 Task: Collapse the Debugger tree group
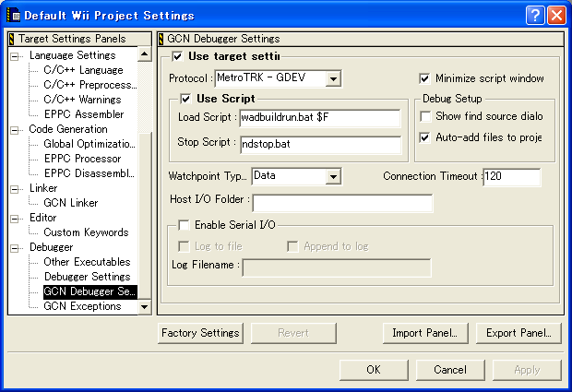click(15, 247)
